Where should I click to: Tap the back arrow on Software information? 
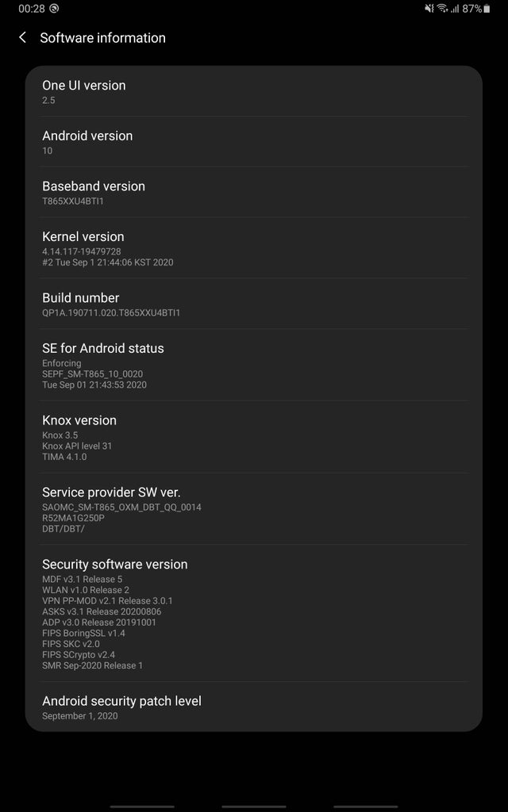pyautogui.click(x=21, y=37)
